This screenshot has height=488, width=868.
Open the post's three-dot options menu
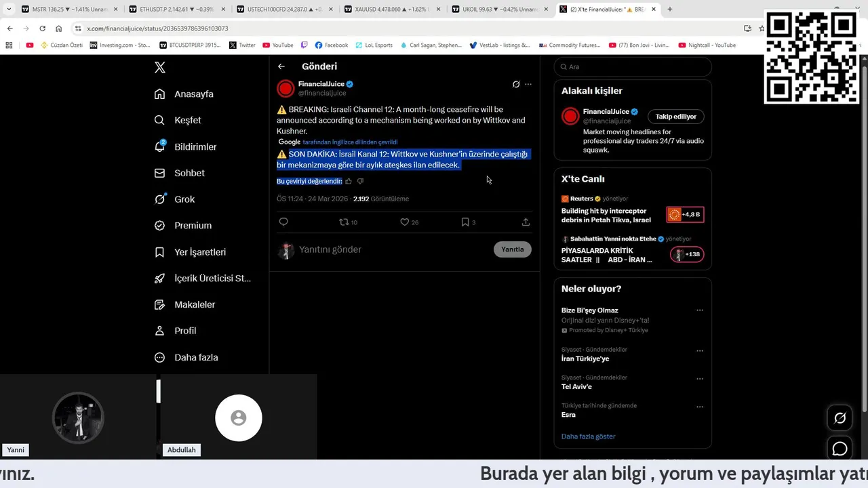[x=528, y=84]
